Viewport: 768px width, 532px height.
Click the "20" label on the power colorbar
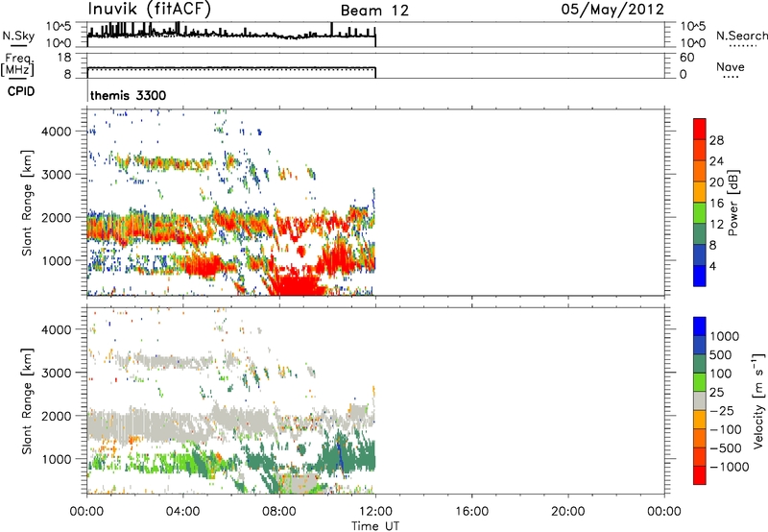tap(716, 182)
